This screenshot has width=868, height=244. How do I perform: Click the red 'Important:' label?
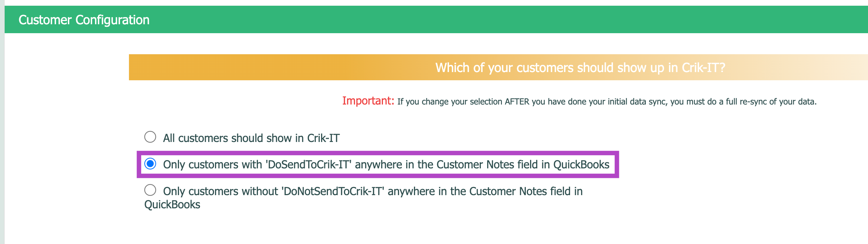tap(368, 101)
